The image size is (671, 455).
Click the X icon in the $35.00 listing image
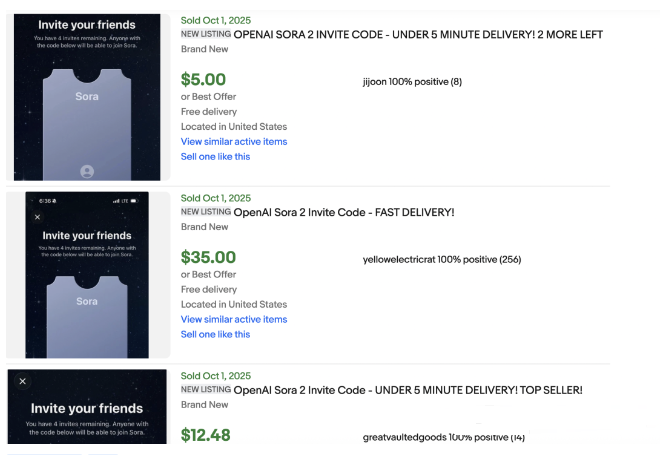[38, 216]
